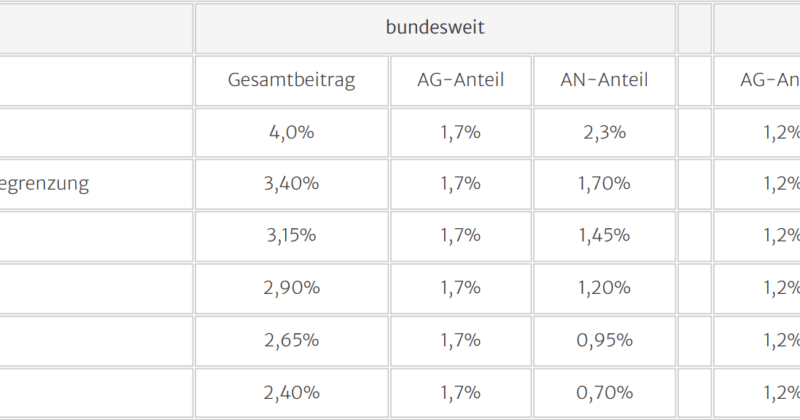Select the 1,70% AN-Anteil cell
Image resolution: width=800 pixels, height=420 pixels.
[604, 184]
